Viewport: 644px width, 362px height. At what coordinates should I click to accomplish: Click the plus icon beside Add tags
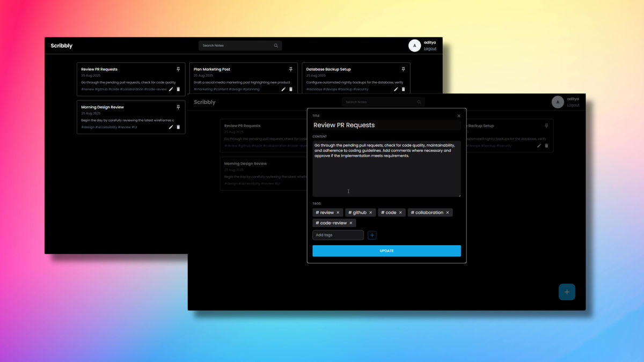pos(372,235)
